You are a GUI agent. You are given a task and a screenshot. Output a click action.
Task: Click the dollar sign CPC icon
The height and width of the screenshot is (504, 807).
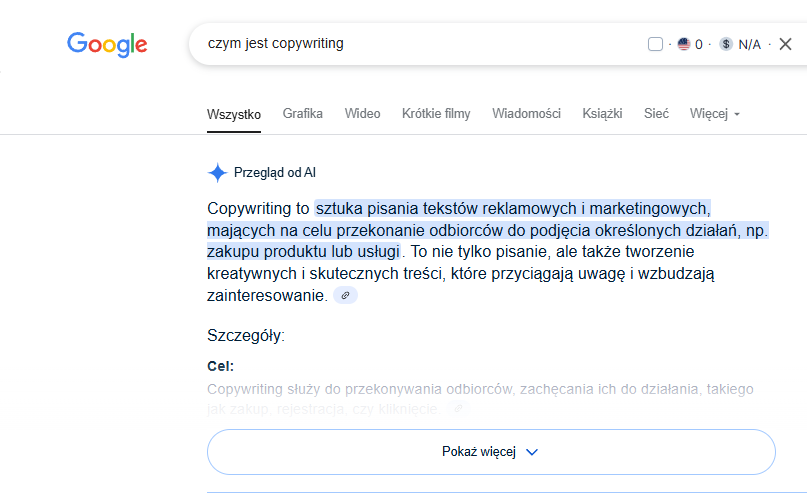coord(726,44)
